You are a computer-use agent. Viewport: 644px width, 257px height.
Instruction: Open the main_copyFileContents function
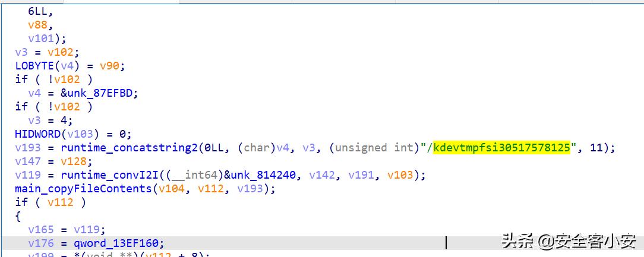coord(83,188)
